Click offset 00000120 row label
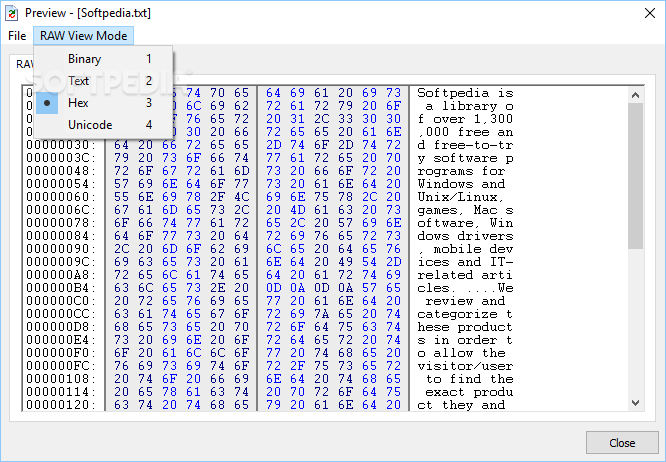This screenshot has height=462, width=666. pyautogui.click(x=61, y=405)
